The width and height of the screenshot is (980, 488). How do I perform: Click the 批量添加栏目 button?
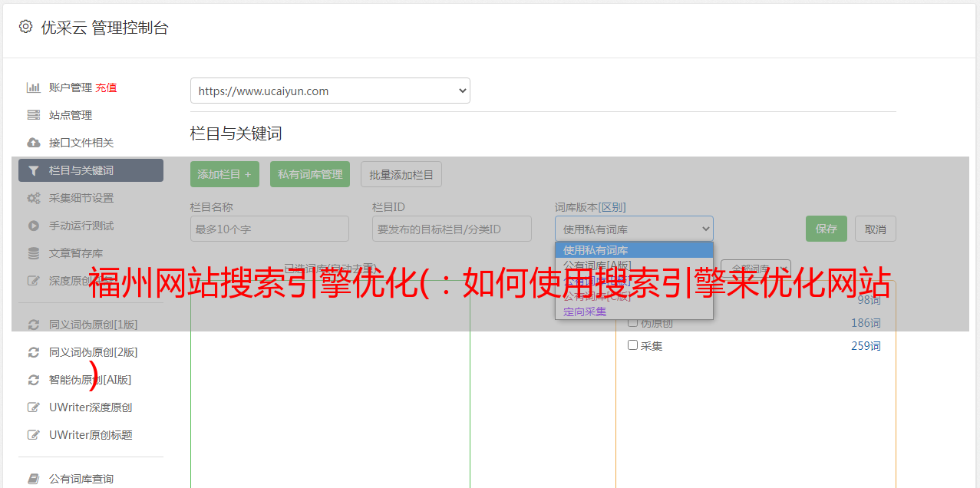pos(401,174)
